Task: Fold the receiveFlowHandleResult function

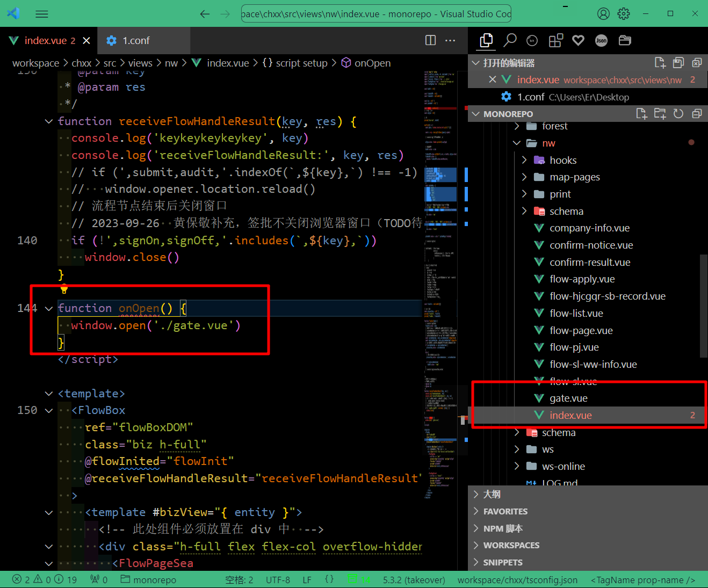Action: click(x=49, y=121)
